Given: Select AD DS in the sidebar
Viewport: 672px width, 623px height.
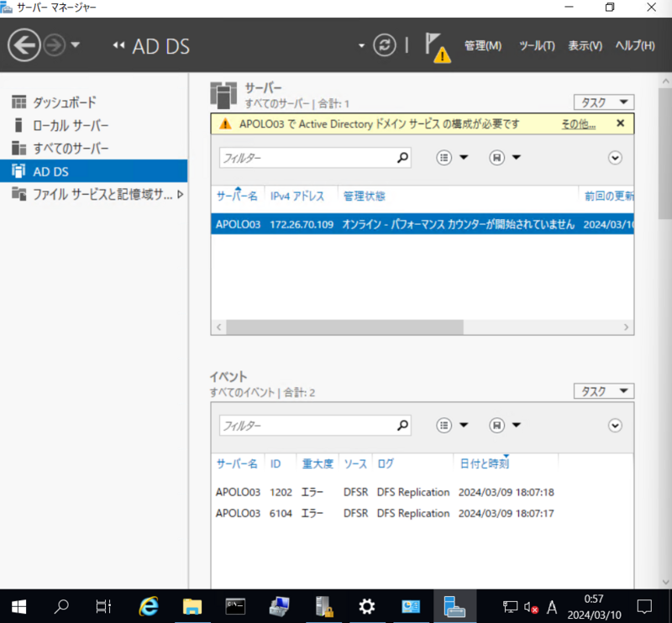Looking at the screenshot, I should click(x=93, y=171).
